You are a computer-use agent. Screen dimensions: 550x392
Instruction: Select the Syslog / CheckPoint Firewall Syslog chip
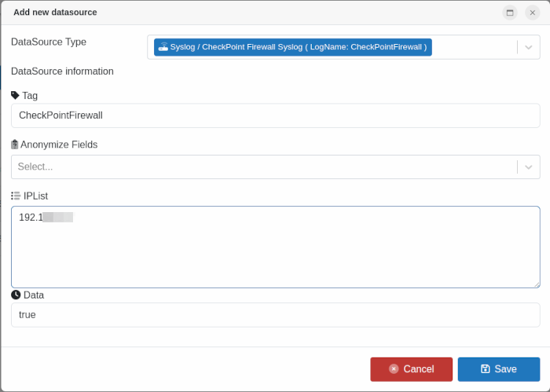[x=292, y=47]
